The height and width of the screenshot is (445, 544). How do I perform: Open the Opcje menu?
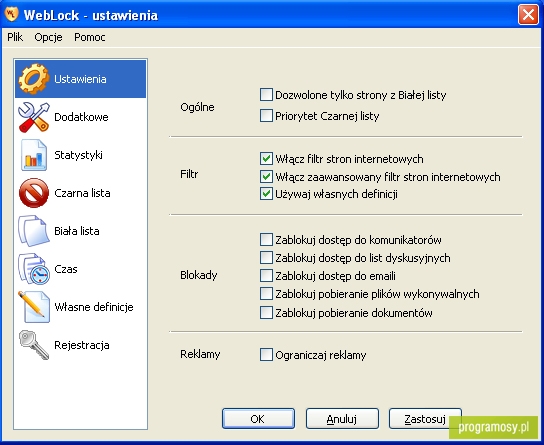(x=48, y=37)
